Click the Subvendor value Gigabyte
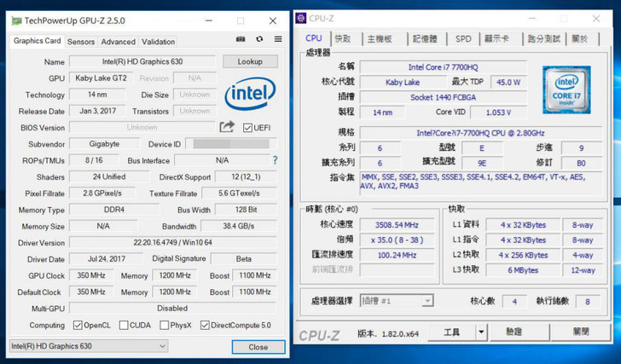The image size is (621, 364). coord(104,144)
